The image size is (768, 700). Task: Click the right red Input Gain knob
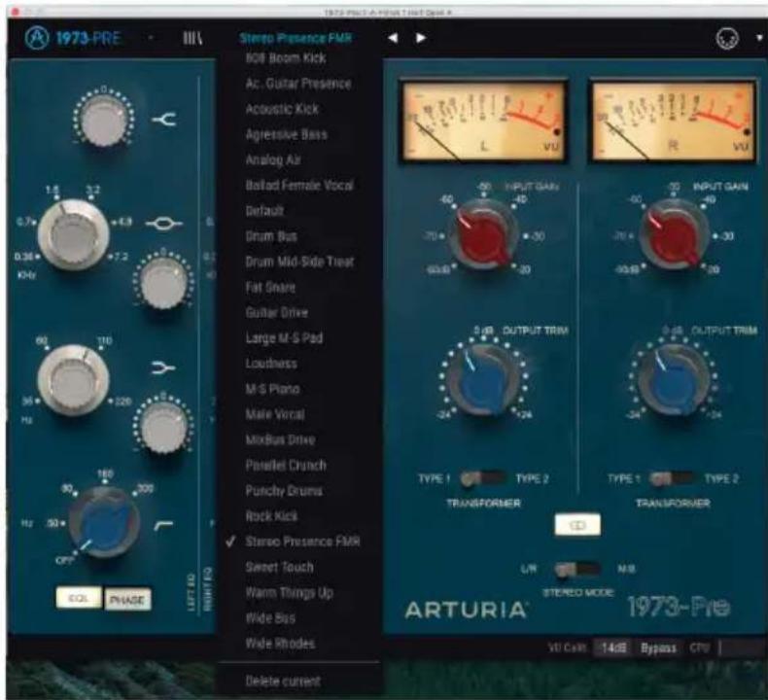click(x=674, y=236)
